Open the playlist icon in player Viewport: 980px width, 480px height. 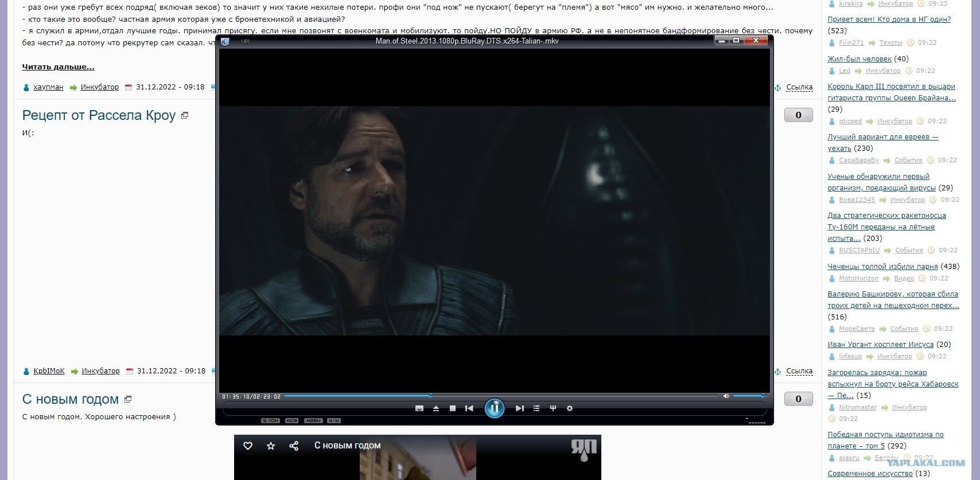click(x=536, y=408)
